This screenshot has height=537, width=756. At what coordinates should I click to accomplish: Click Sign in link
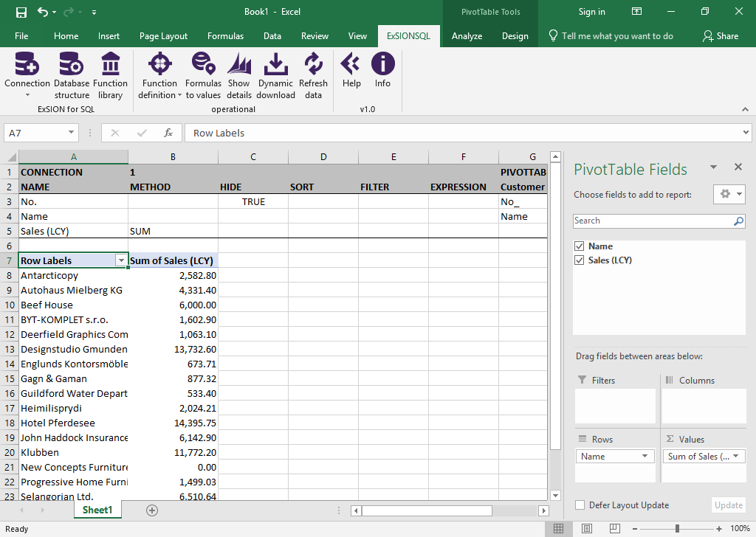tap(591, 12)
